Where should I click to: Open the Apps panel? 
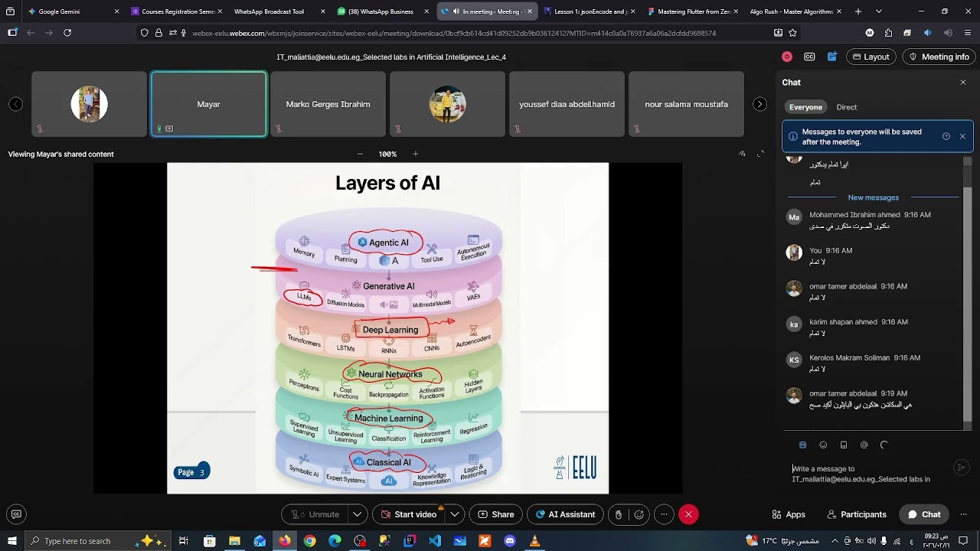789,514
